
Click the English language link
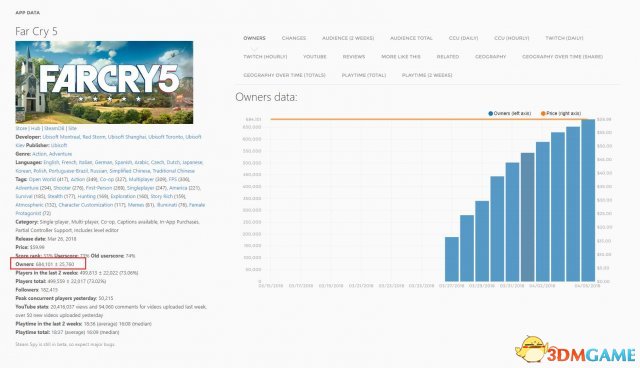[x=51, y=162]
